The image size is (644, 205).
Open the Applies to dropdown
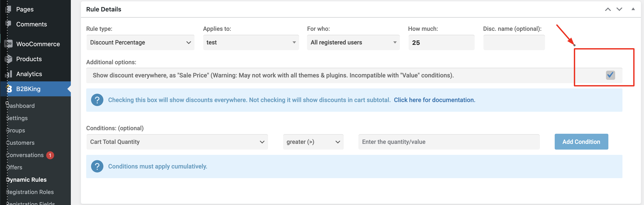[251, 42]
